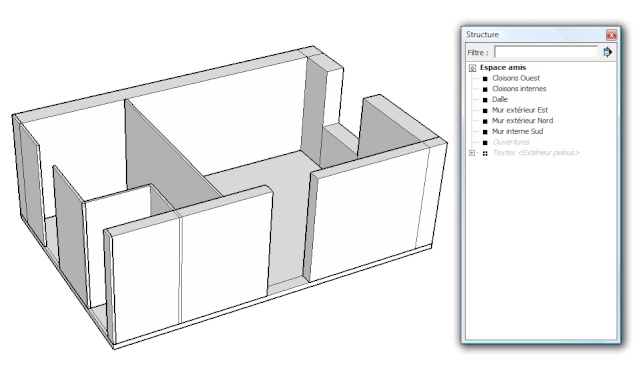The width and height of the screenshot is (640, 377).
Task: Click the group icon beside Cloisons Ouest
Action: tap(485, 78)
